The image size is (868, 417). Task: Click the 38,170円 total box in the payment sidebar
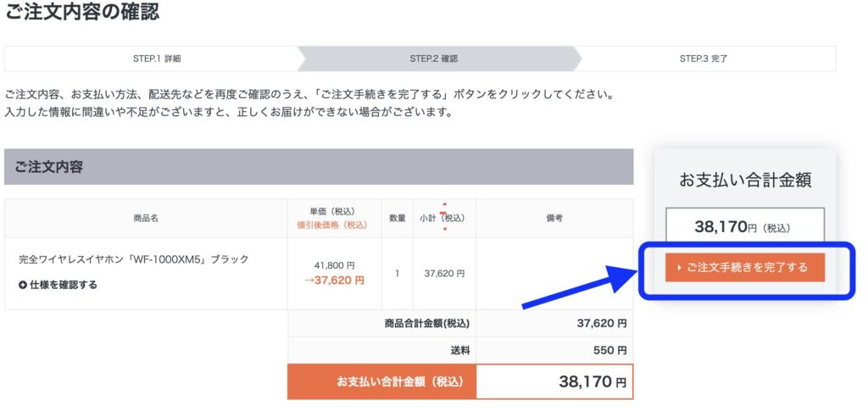[744, 227]
